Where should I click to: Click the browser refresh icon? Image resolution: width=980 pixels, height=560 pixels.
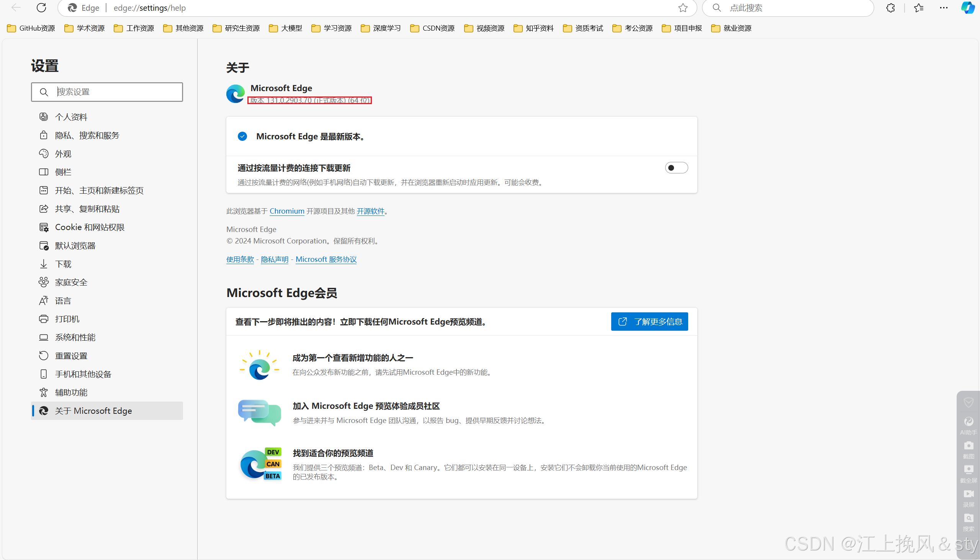[41, 8]
